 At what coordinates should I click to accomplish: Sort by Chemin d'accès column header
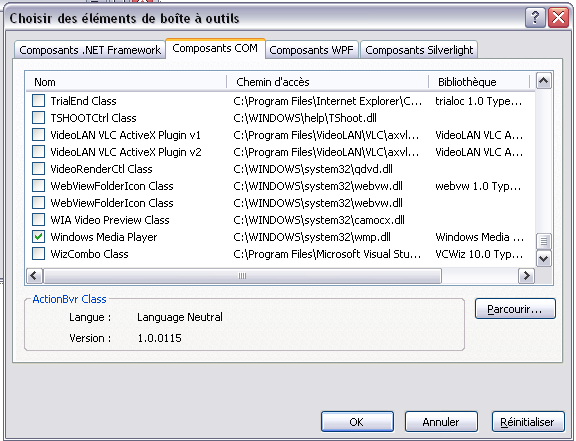point(328,82)
